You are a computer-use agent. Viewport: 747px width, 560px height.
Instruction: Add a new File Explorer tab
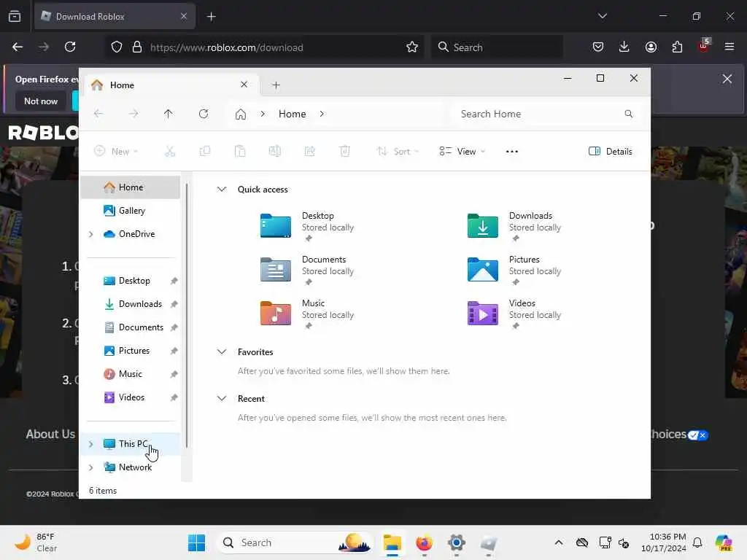(276, 85)
